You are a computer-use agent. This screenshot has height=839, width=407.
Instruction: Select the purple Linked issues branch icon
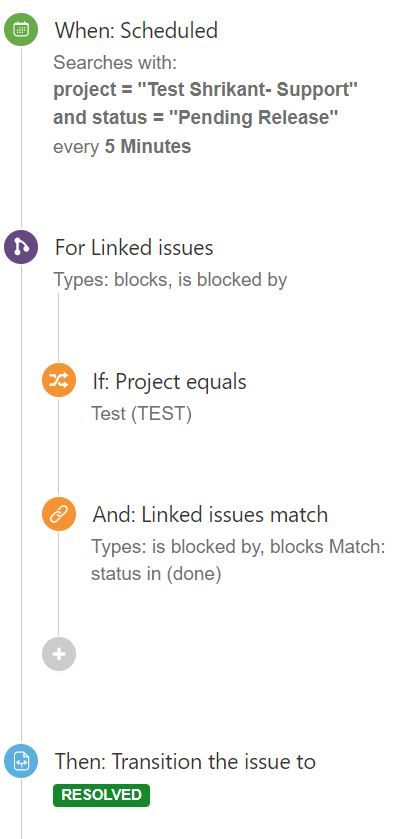click(x=21, y=247)
